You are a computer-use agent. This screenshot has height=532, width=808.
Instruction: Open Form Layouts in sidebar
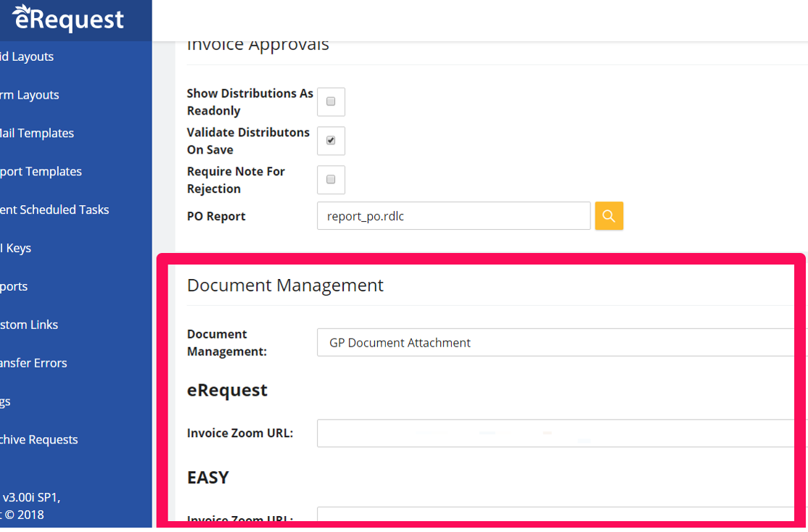click(30, 95)
